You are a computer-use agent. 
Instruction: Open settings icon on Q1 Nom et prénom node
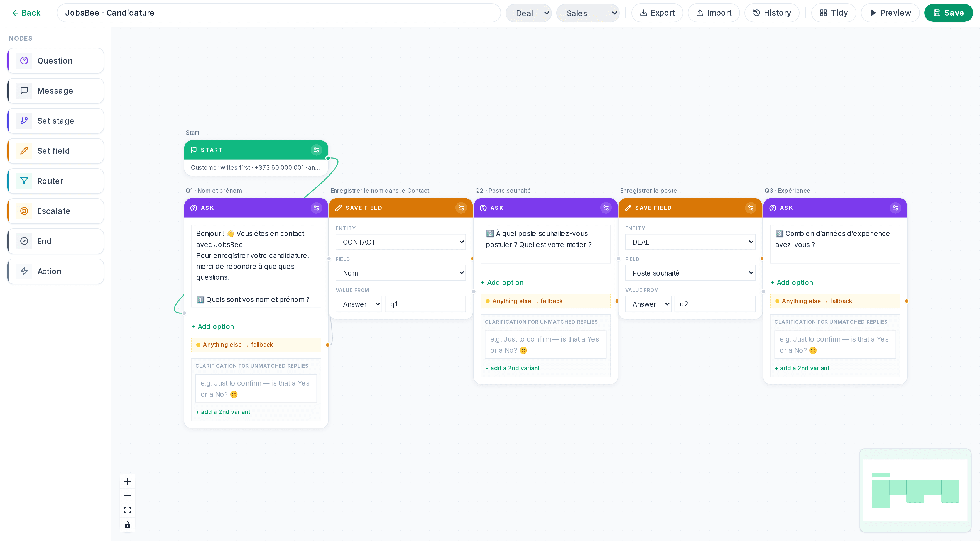[x=316, y=208]
